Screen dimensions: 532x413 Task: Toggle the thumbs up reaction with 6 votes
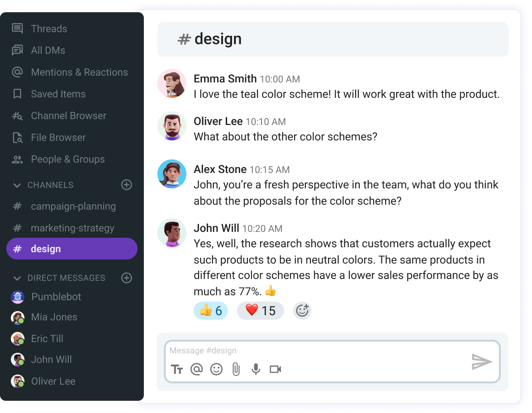[x=211, y=311]
